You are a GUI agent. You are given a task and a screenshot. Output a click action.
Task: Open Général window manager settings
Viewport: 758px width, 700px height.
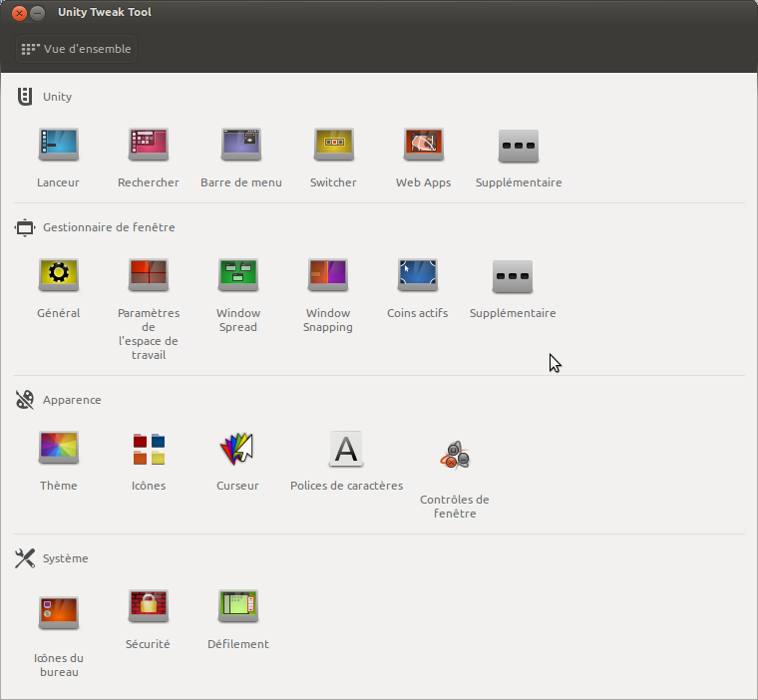pyautogui.click(x=58, y=275)
